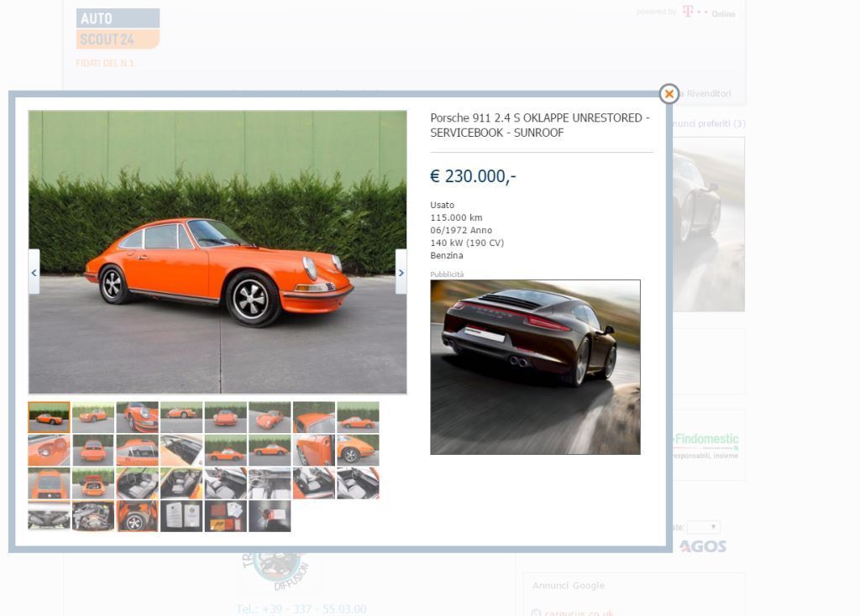Open the service books and manuals thumbnail

coord(225,515)
